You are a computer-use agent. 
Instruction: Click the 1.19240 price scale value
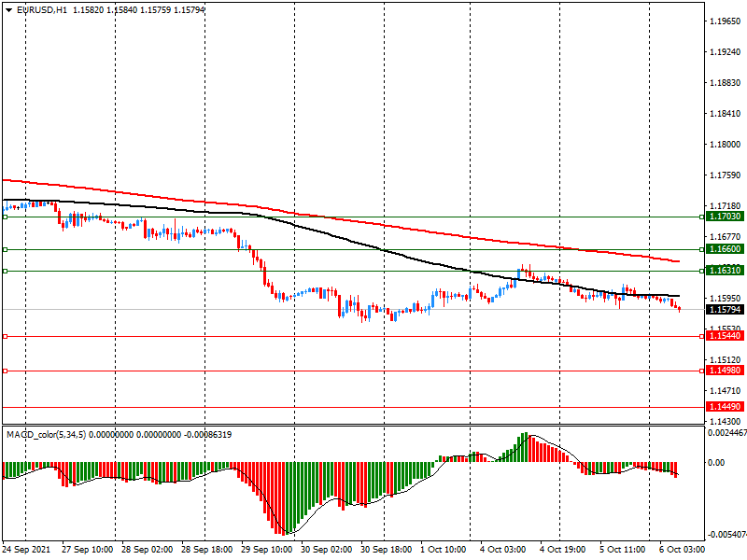[x=726, y=52]
